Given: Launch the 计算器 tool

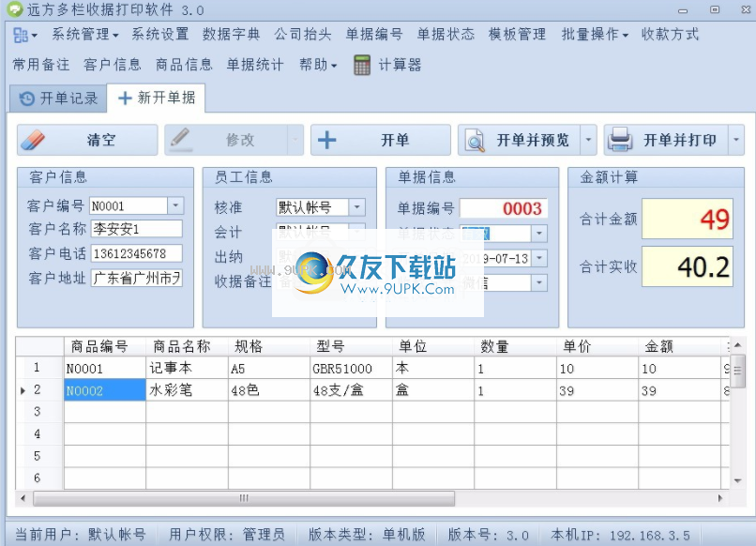Looking at the screenshot, I should (387, 65).
